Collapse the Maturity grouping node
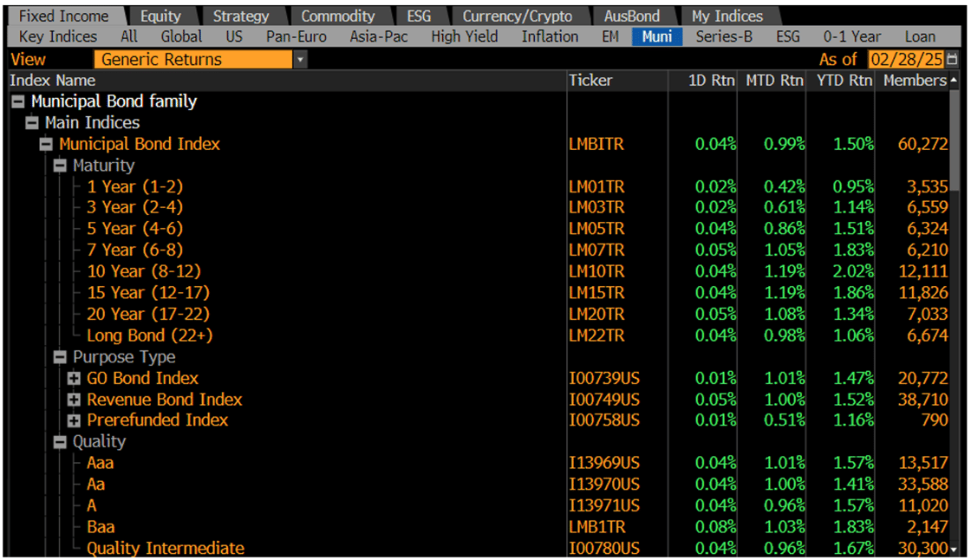This screenshot has height=560, width=971. (x=60, y=165)
